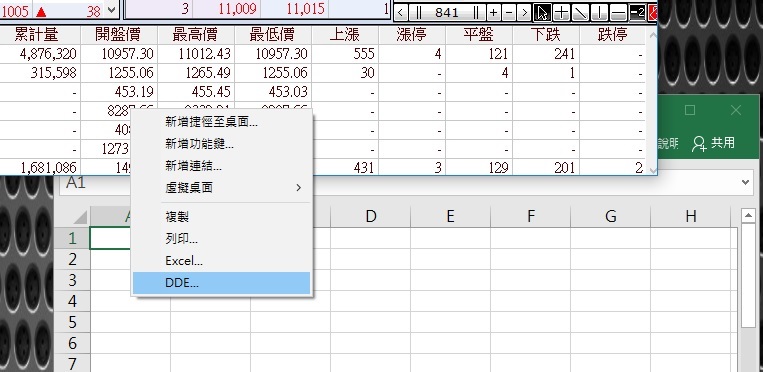This screenshot has width=763, height=372.
Task: Click the 最高價 column header
Action: click(196, 35)
